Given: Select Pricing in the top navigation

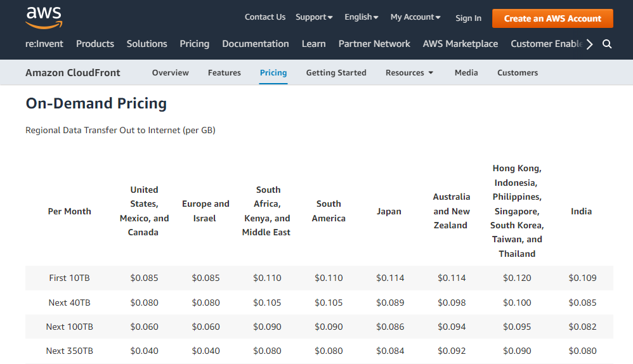Looking at the screenshot, I should click(194, 44).
